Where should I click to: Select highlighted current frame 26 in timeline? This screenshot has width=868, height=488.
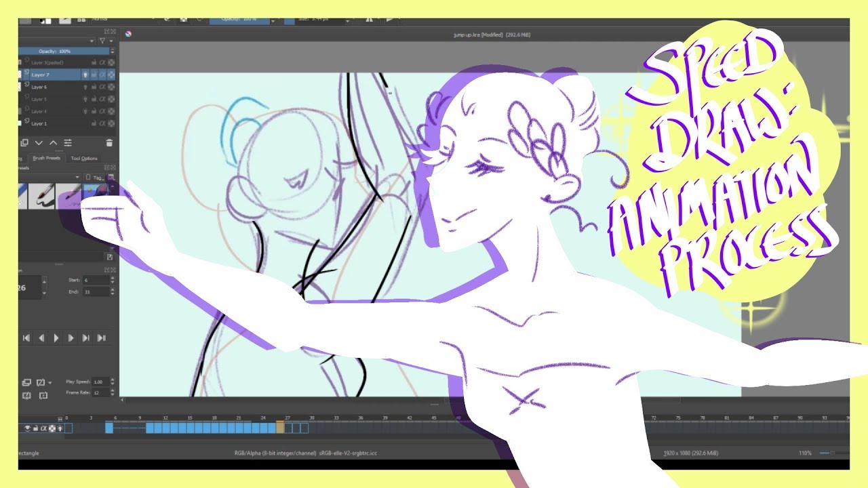coord(280,428)
